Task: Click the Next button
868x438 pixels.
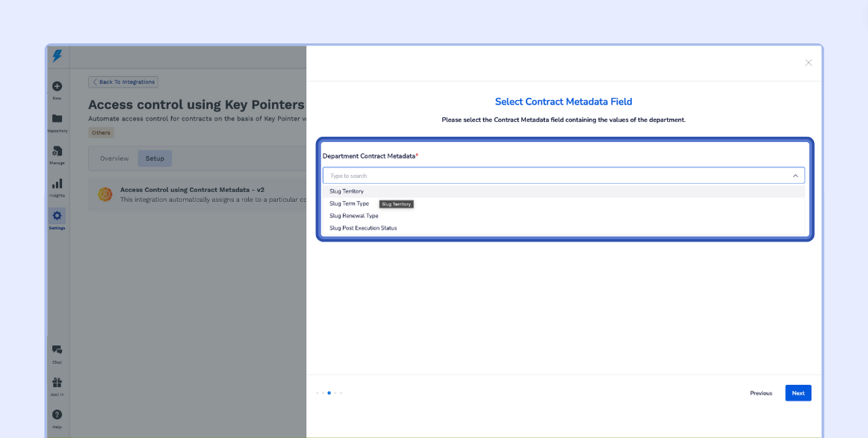Action: (798, 393)
